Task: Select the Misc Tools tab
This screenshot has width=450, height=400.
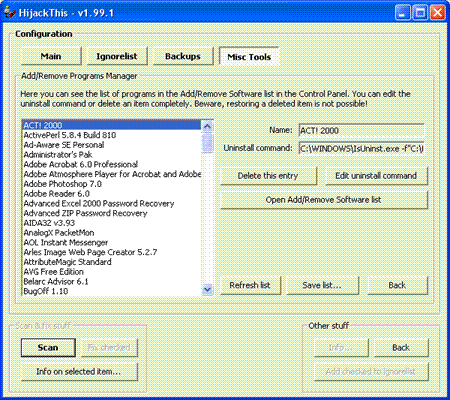Action: (249, 57)
